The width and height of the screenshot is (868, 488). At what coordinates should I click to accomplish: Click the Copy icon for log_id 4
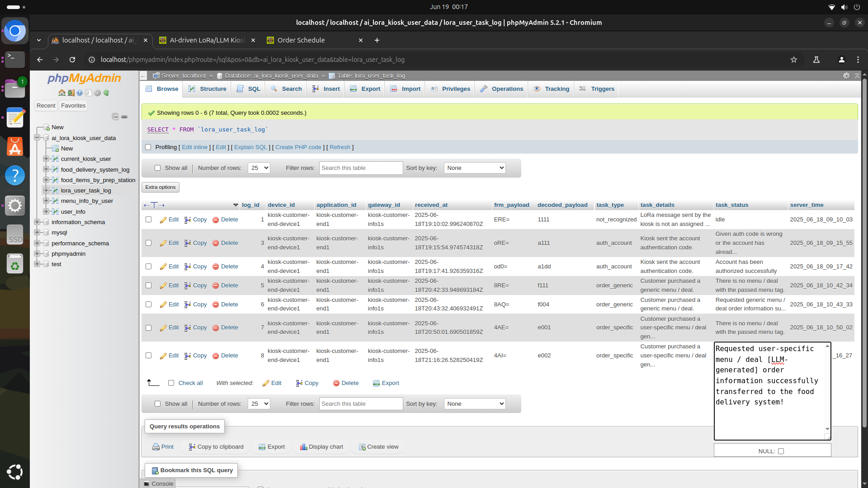pos(188,267)
